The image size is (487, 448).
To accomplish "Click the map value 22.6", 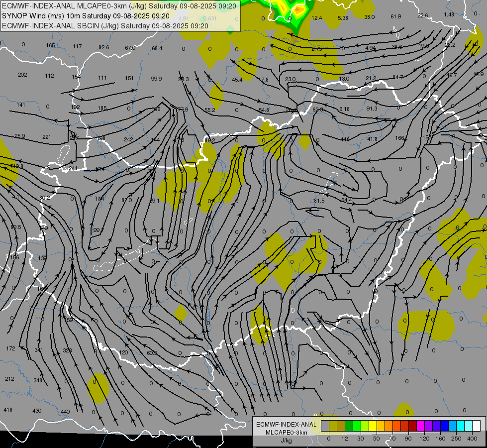I will [x=423, y=15].
